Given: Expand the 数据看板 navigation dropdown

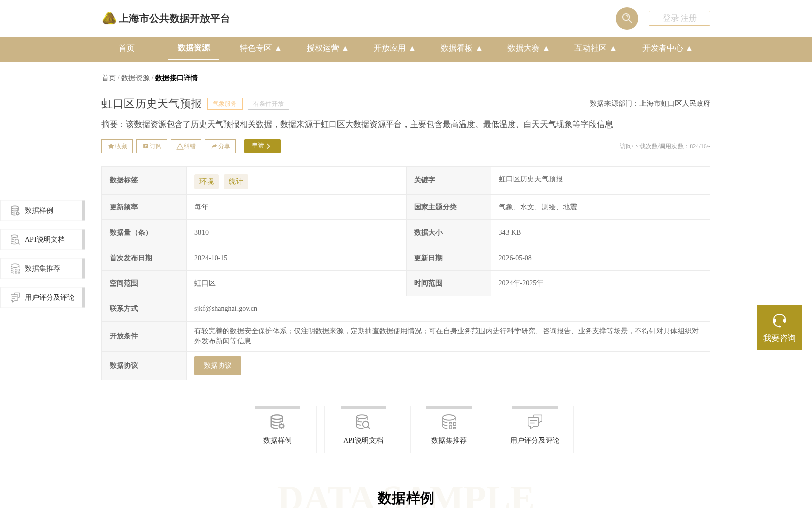Looking at the screenshot, I should (x=461, y=48).
